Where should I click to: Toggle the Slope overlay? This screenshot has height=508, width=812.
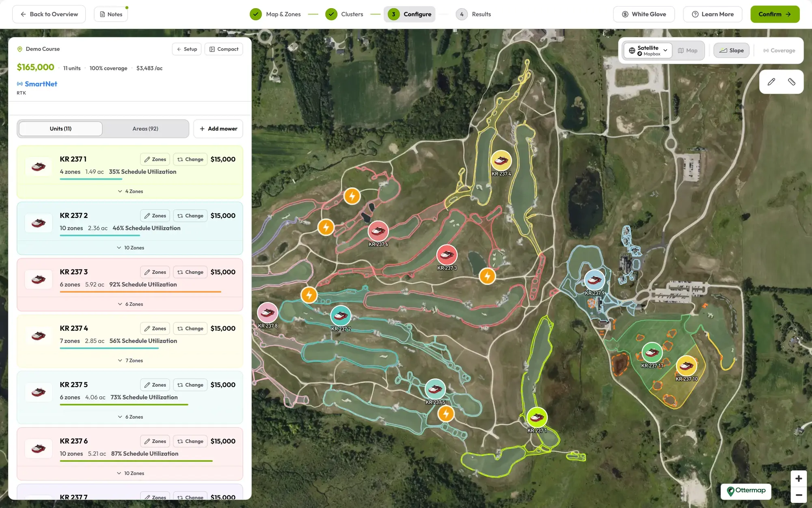(731, 50)
